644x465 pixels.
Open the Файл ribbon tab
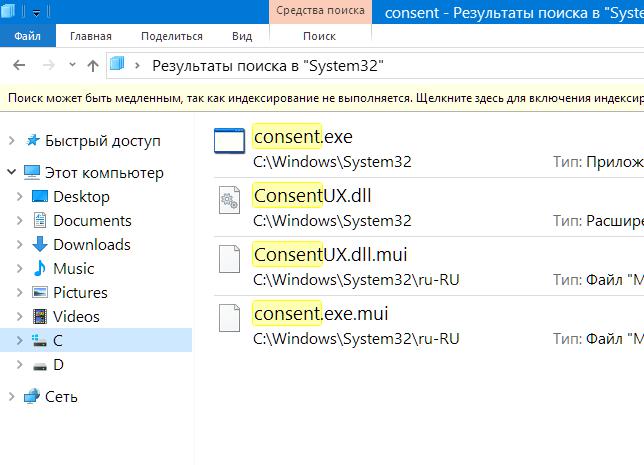(28, 36)
